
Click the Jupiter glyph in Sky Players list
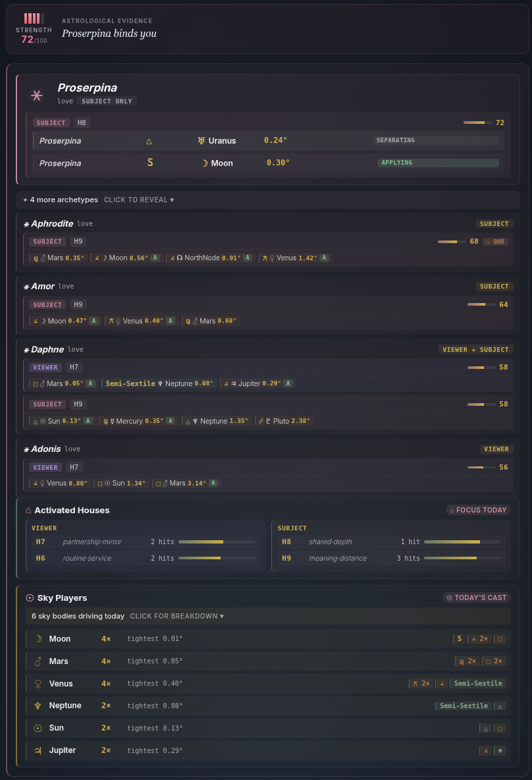(38, 750)
